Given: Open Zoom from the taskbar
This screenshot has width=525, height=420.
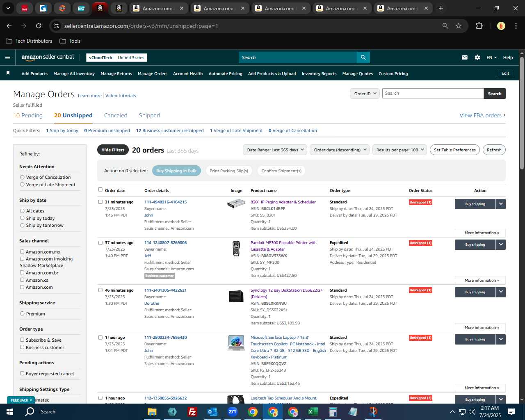Looking at the screenshot, I should click(233, 412).
